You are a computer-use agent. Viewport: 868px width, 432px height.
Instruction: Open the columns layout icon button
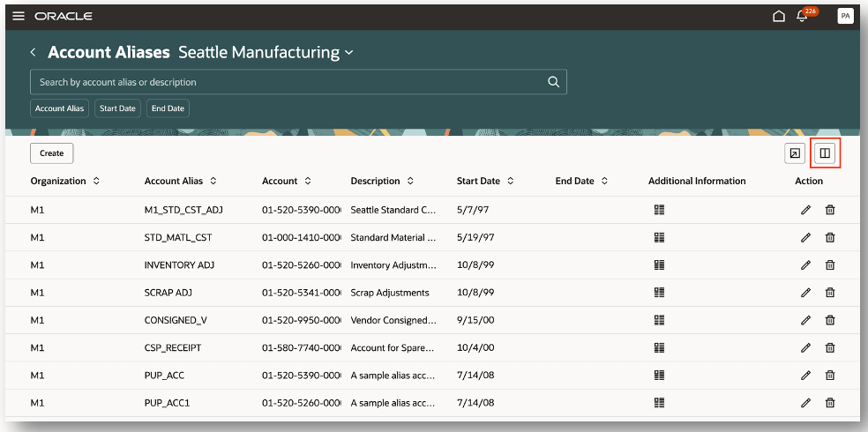pos(825,153)
